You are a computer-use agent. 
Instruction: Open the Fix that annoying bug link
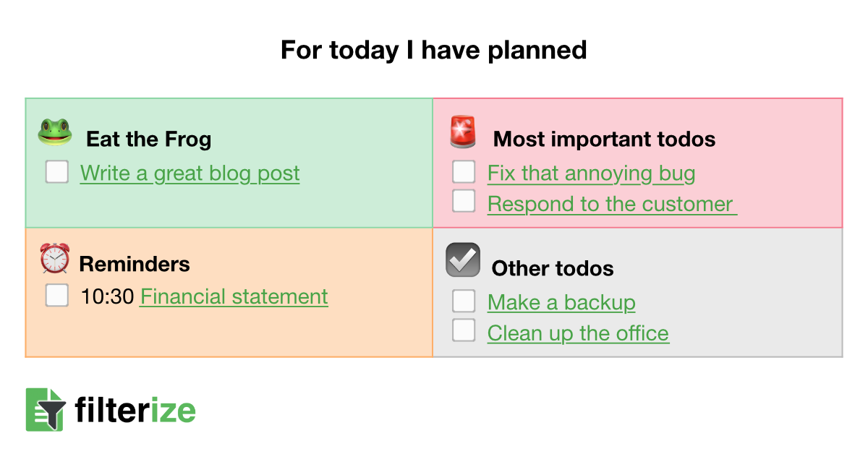coord(591,174)
